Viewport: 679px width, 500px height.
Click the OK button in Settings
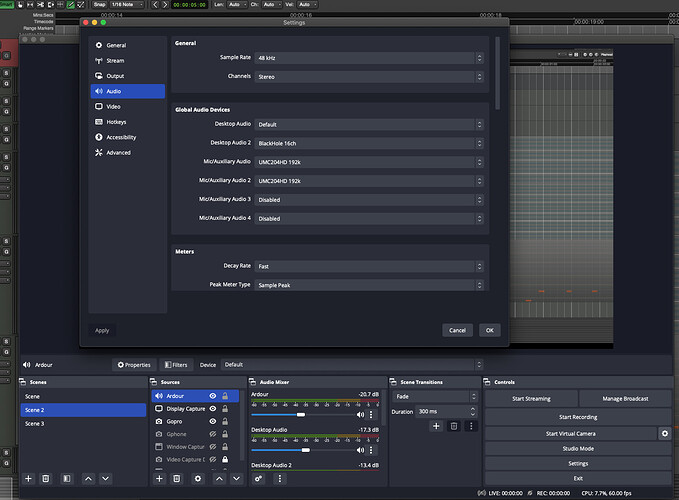click(x=489, y=330)
